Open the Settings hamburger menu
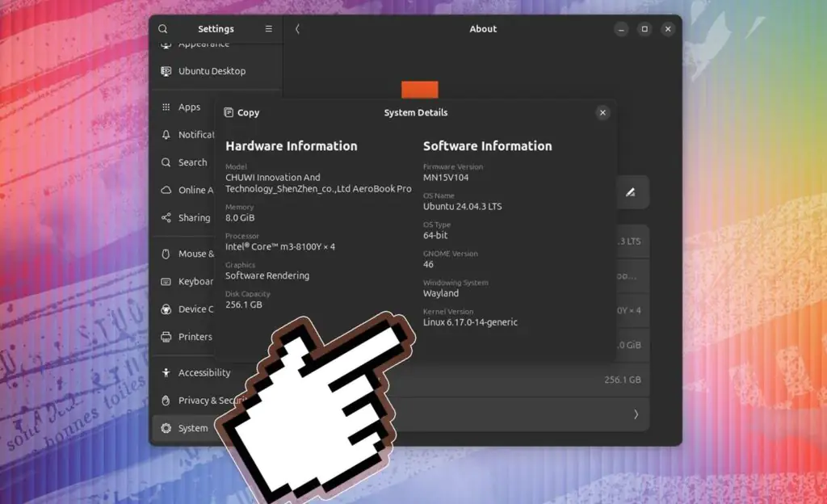 (x=269, y=28)
